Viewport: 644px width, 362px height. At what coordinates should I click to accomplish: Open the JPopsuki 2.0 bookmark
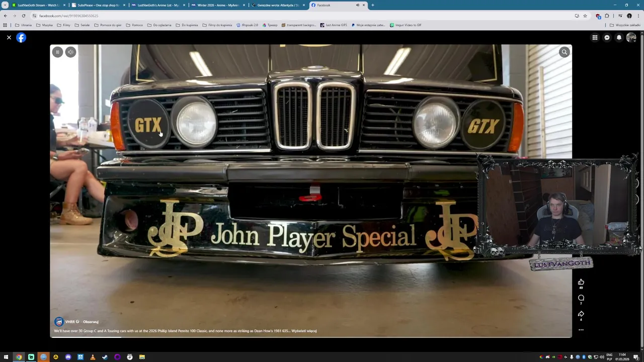click(247, 25)
